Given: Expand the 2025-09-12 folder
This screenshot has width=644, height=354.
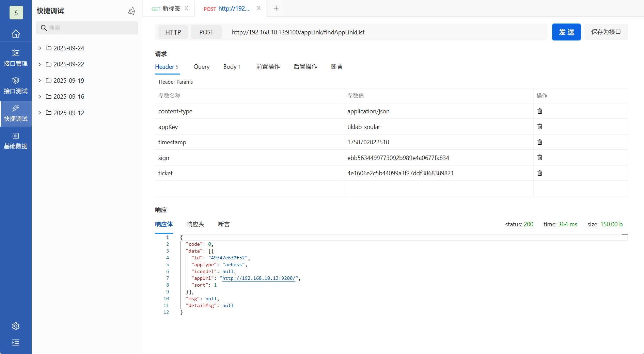Looking at the screenshot, I should (x=40, y=113).
